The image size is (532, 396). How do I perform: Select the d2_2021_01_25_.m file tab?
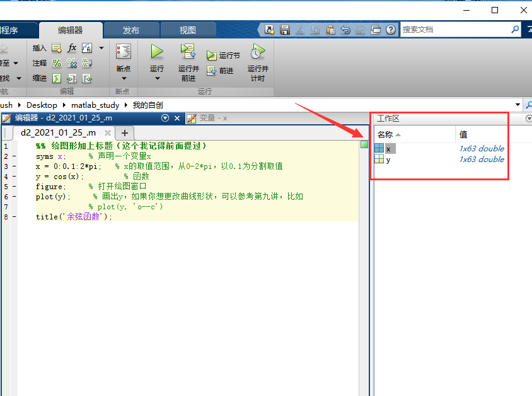tap(58, 132)
